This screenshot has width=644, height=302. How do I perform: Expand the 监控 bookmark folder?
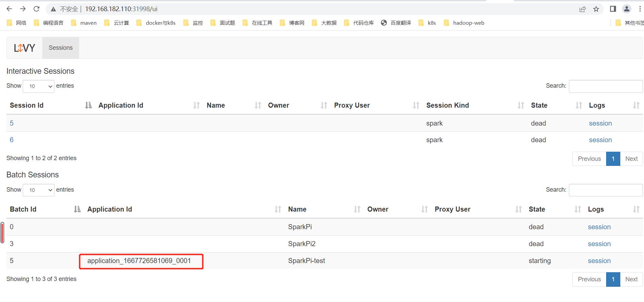pos(193,23)
